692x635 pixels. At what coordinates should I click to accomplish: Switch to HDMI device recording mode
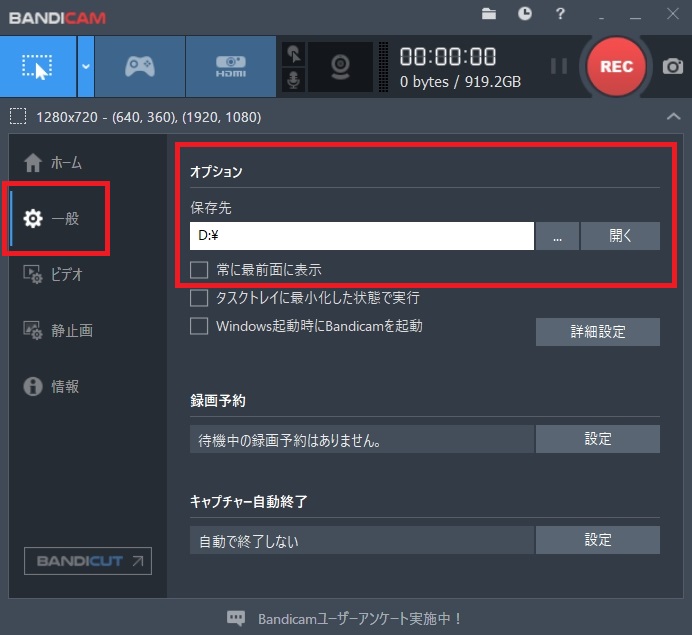(231, 67)
